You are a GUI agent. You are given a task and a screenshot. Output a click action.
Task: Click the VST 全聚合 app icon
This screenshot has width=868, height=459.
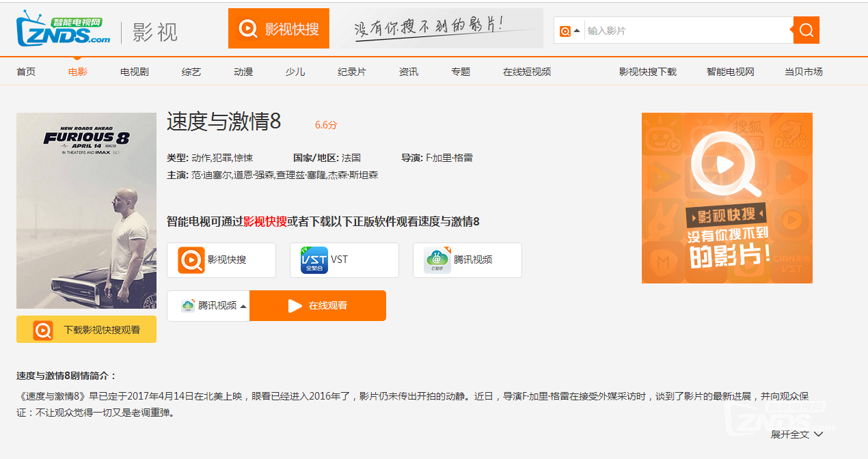click(x=314, y=260)
